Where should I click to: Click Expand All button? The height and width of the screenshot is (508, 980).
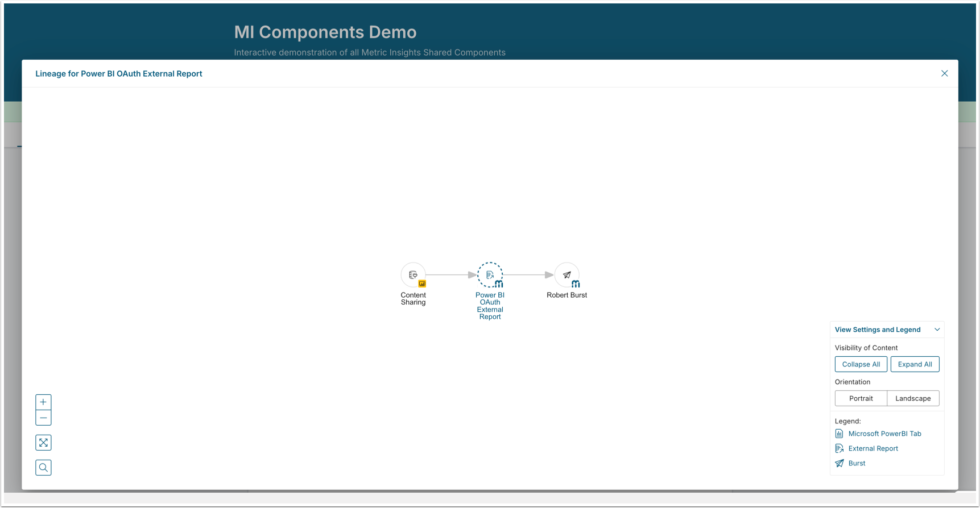click(x=915, y=364)
